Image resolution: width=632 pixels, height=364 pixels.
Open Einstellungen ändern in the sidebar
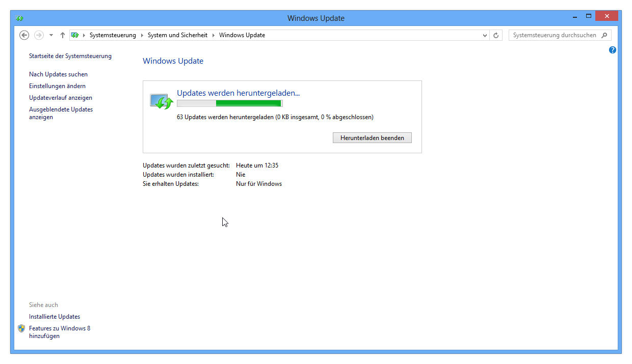[57, 86]
